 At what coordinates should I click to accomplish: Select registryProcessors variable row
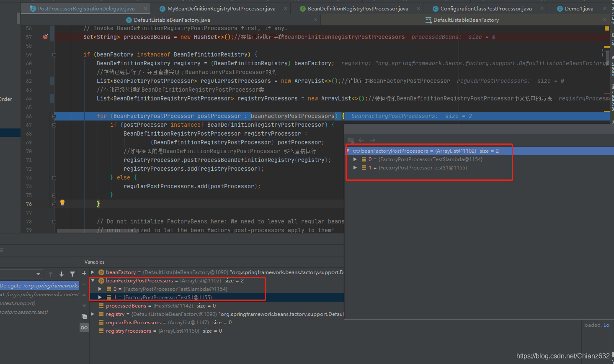(x=217, y=331)
